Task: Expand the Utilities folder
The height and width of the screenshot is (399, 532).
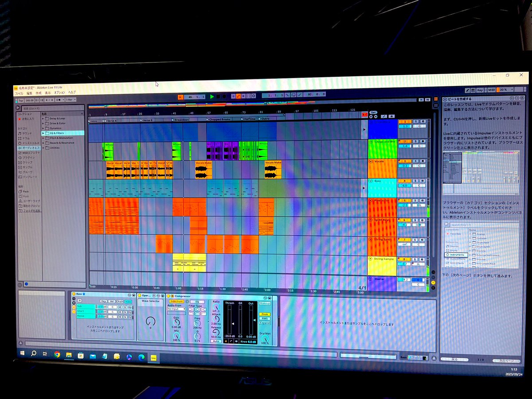Action: [43, 148]
